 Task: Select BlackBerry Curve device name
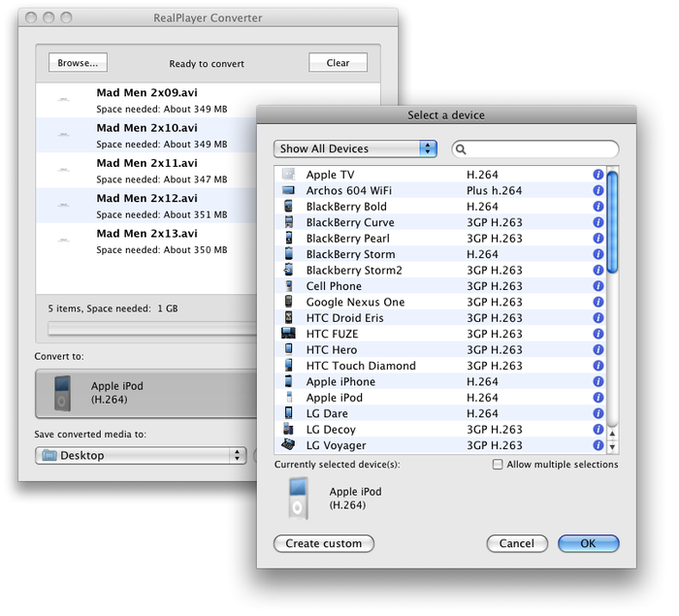coord(350,222)
